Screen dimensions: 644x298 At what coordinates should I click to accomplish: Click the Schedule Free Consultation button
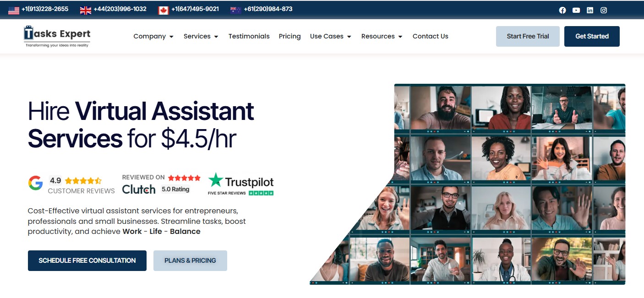(x=87, y=260)
